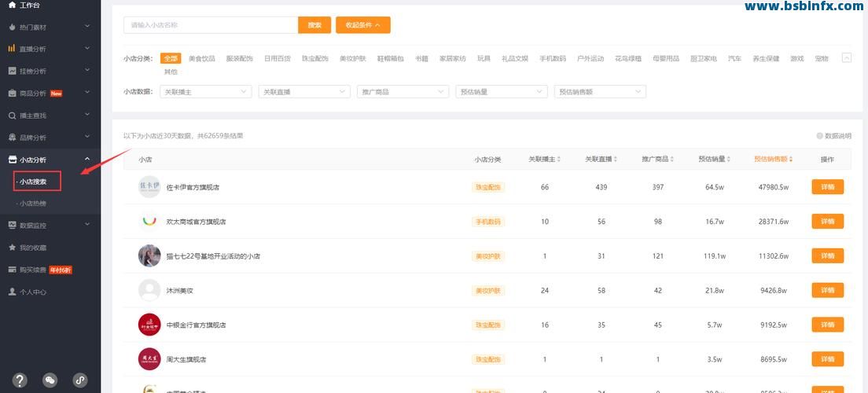Open the 数据说明 info icon
The height and width of the screenshot is (393, 868).
819,136
